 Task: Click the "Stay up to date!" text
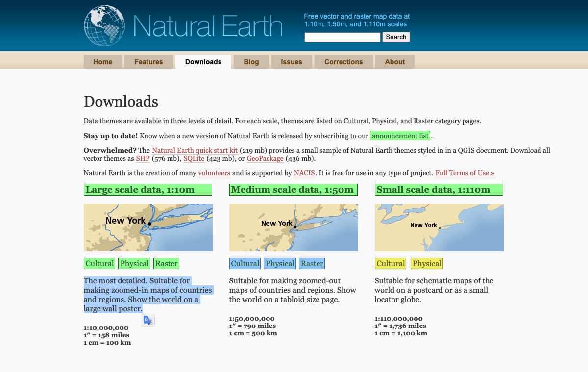coord(111,136)
